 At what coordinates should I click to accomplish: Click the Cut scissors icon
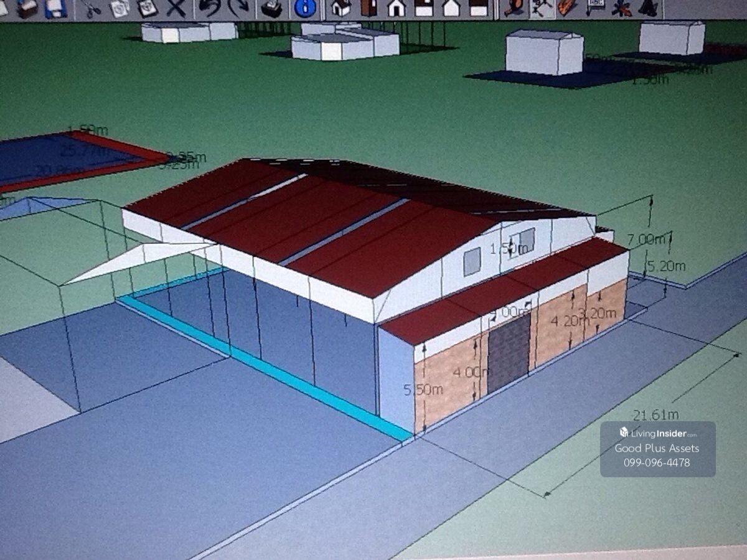pos(92,8)
